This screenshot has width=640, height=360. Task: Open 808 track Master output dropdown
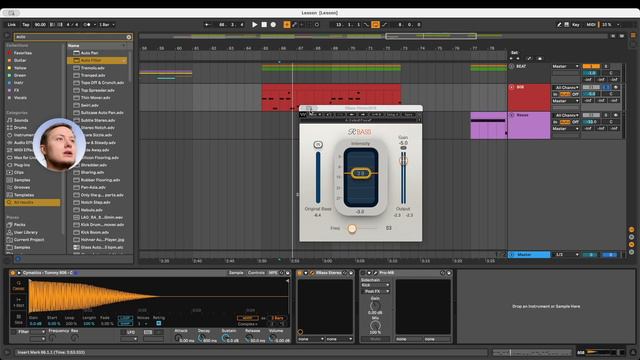(x=566, y=101)
